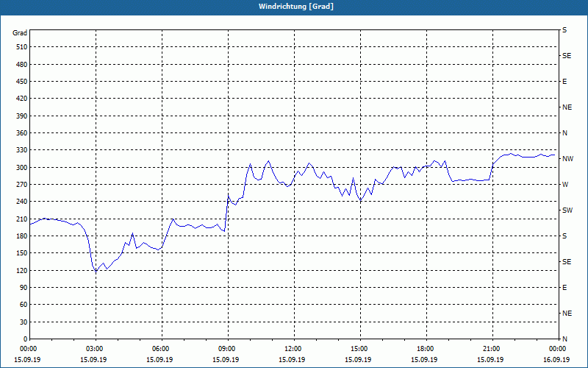
Task: Click the E compass label level with 450
Action: [x=564, y=82]
